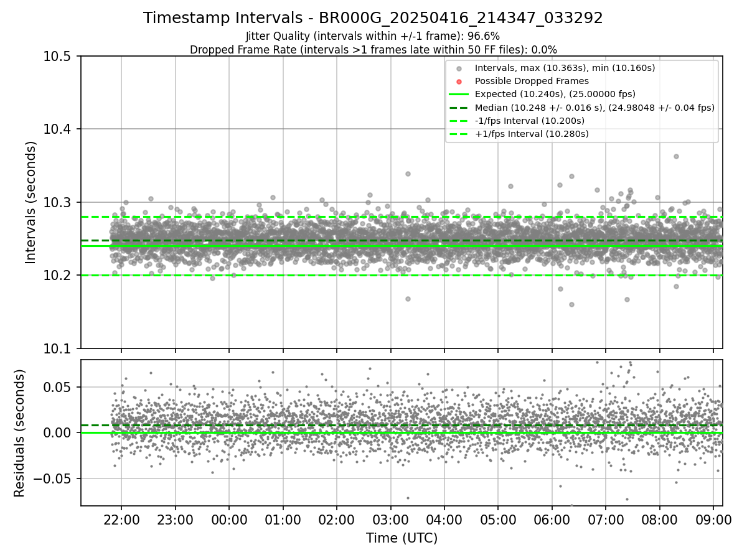Click legend entry '+1/fps Interval (10.280s)'
Image resolution: width=747 pixels, height=560 pixels.
point(532,134)
